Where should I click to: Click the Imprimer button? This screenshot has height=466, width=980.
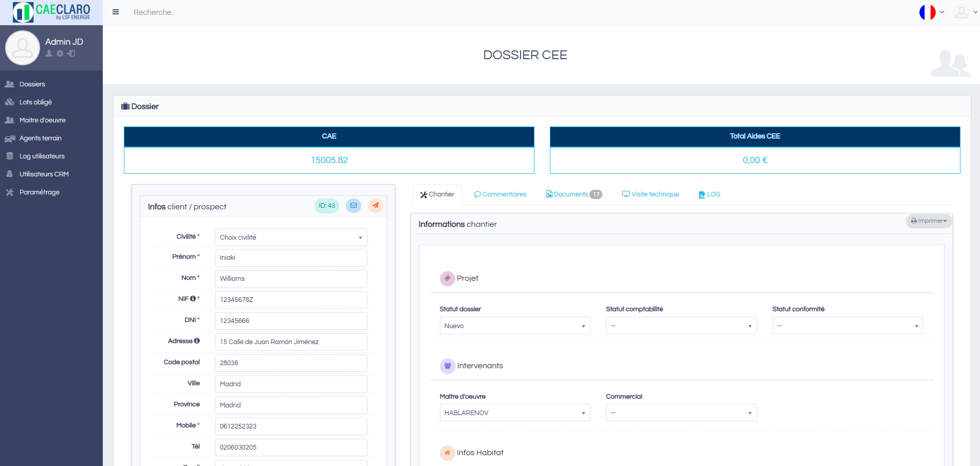(929, 221)
